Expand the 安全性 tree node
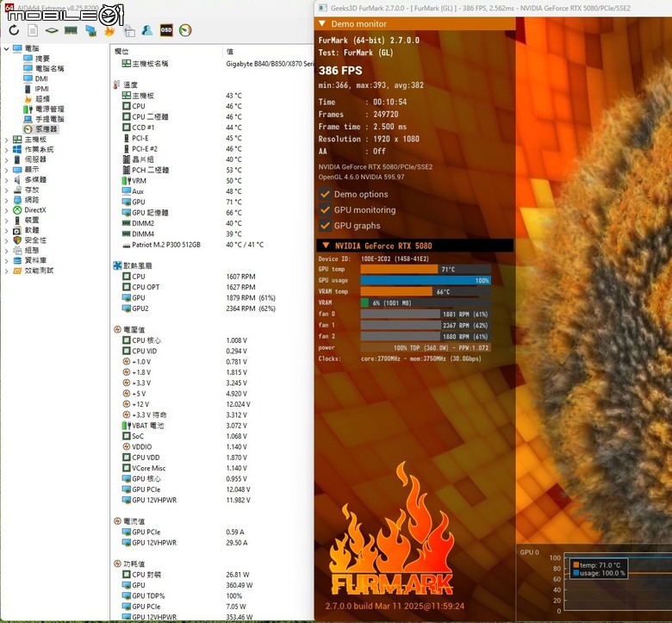 [x=6, y=240]
